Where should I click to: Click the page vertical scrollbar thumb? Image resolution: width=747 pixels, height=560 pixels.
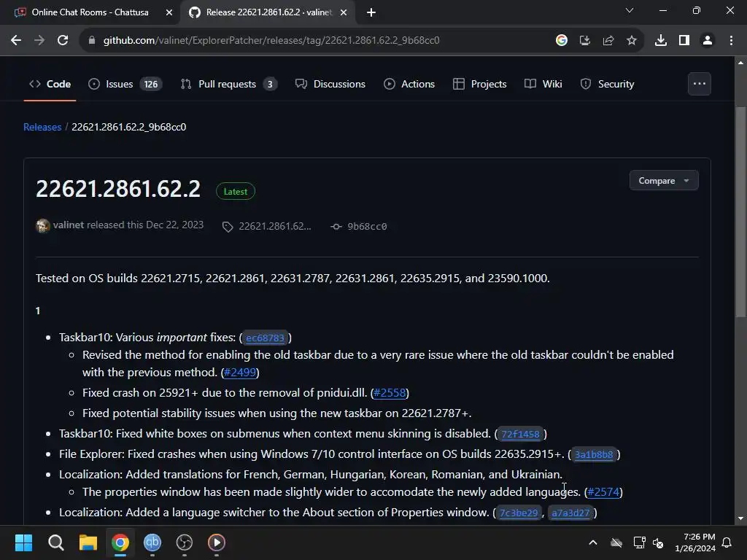740,212
